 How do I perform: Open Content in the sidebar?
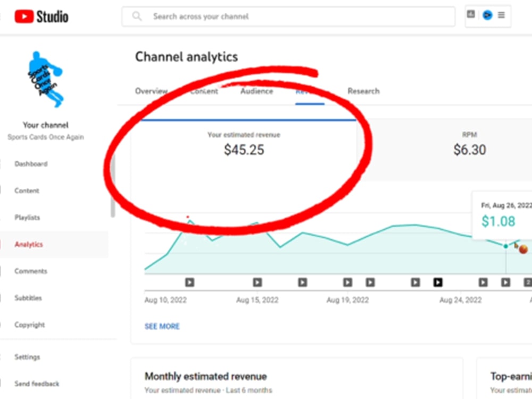pyautogui.click(x=27, y=190)
